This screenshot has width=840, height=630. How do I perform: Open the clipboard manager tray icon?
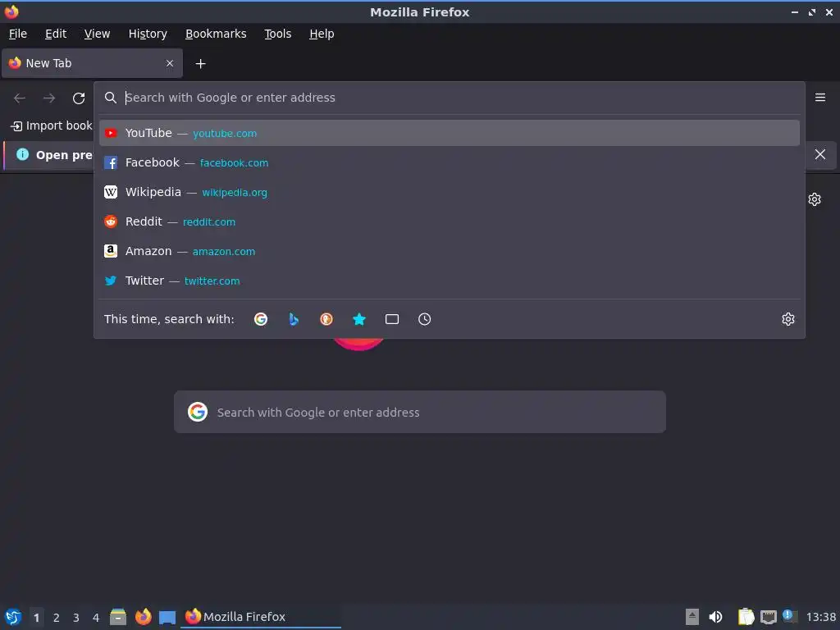(x=746, y=617)
